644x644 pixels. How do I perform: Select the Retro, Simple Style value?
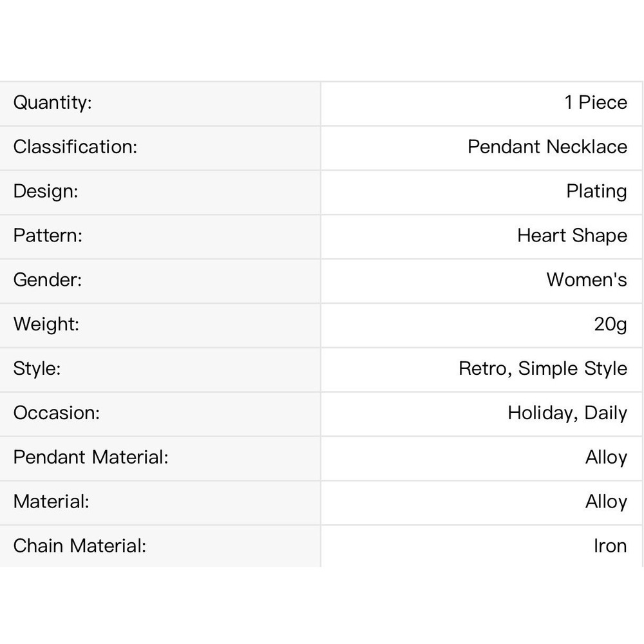pos(543,369)
